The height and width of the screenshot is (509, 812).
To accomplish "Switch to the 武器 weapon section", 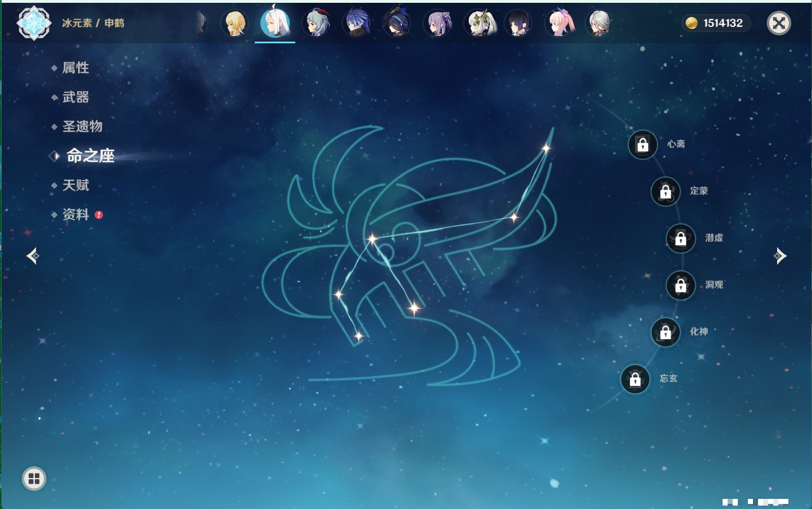I will point(75,97).
